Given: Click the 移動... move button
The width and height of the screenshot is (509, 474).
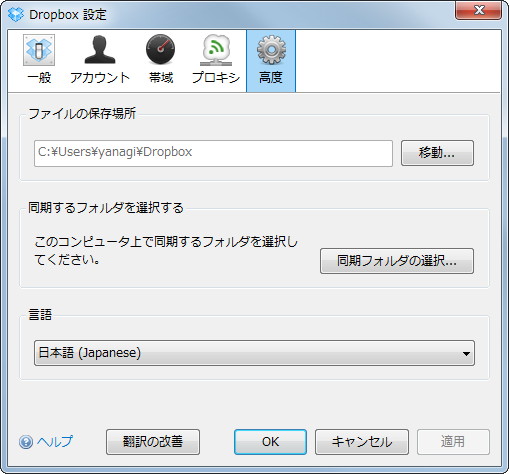Looking at the screenshot, I should pyautogui.click(x=437, y=153).
